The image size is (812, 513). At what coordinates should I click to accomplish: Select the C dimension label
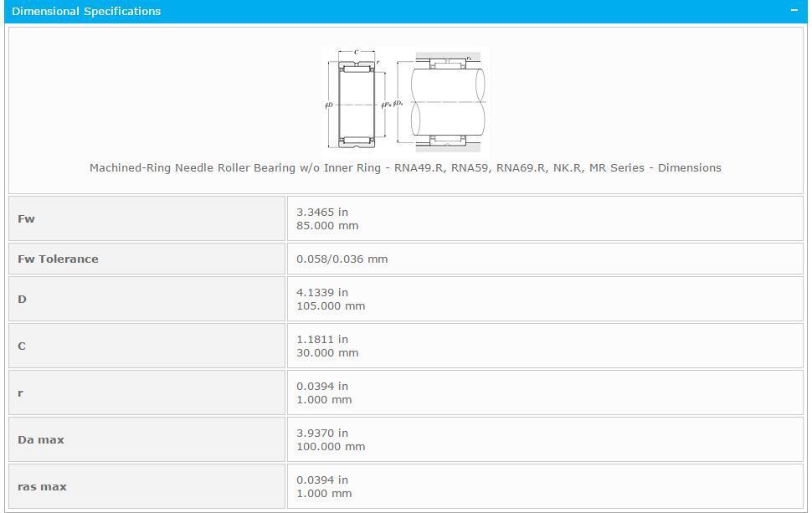pyautogui.click(x=22, y=346)
